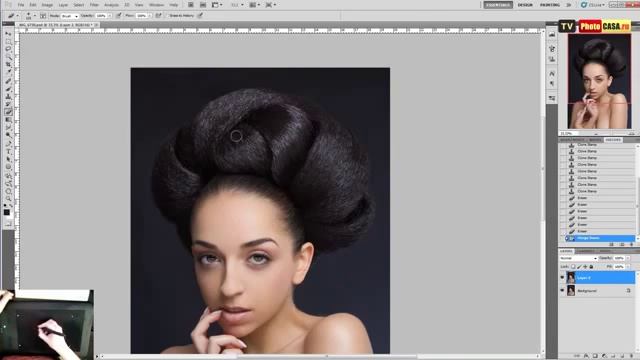The height and width of the screenshot is (360, 640).
Task: Delete layer using Layers panel trash
Action: click(631, 356)
